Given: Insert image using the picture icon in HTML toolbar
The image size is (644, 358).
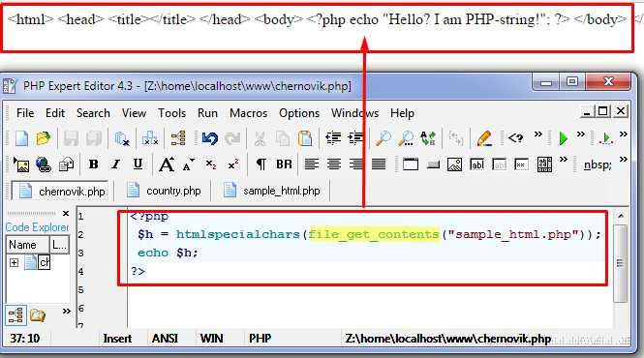Looking at the screenshot, I should [21, 165].
